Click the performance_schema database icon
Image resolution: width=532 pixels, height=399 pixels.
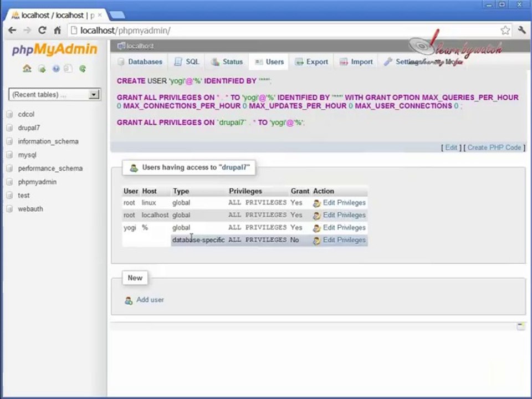(10, 168)
